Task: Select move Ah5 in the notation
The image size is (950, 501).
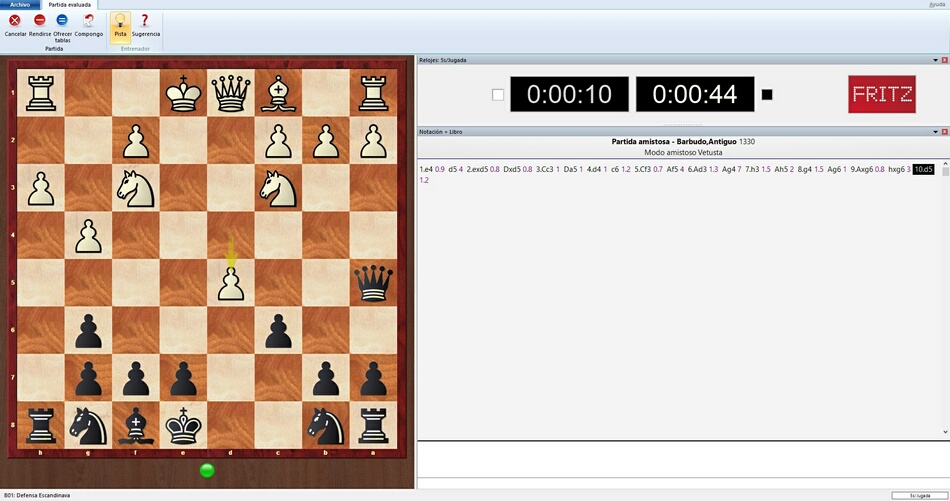Action: 781,170
